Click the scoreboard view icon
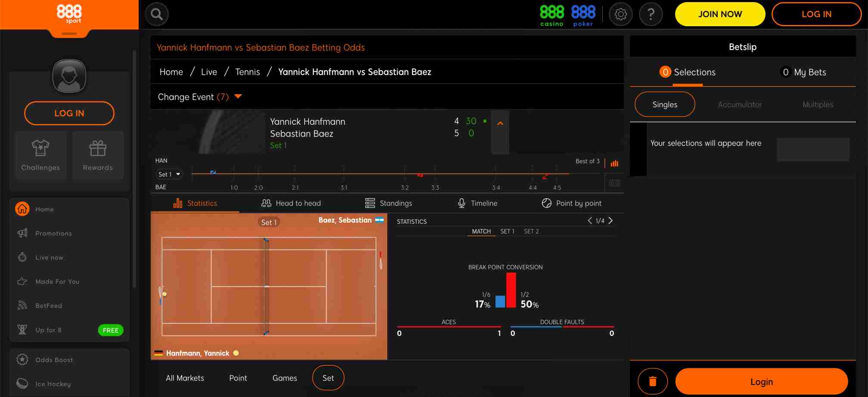 coord(615,183)
